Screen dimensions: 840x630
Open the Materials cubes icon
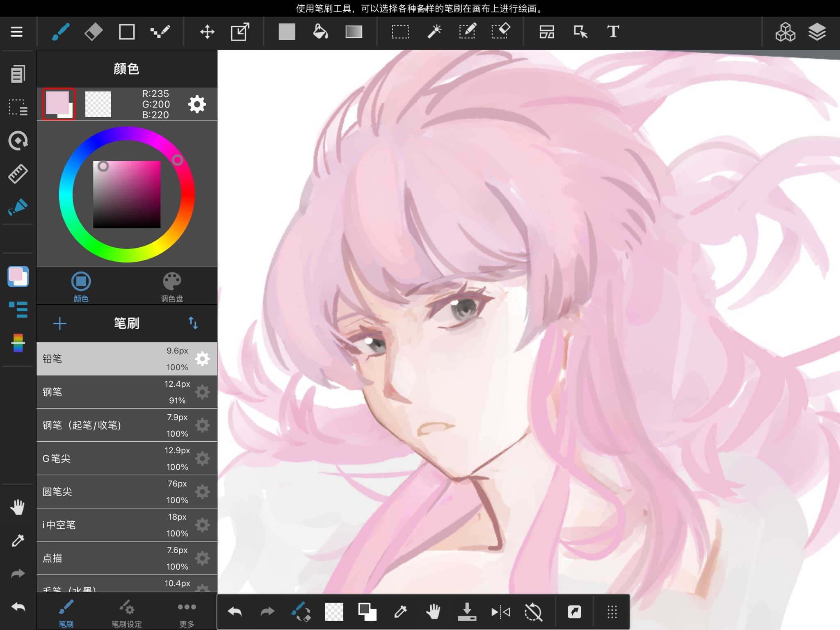(785, 32)
